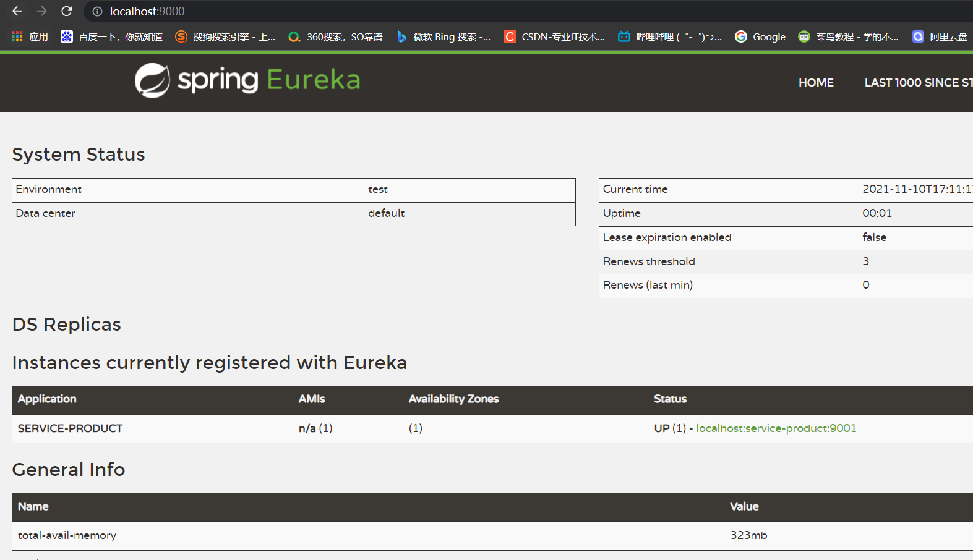The image size is (973, 560).
Task: Click the General Info heading
Action: point(69,470)
